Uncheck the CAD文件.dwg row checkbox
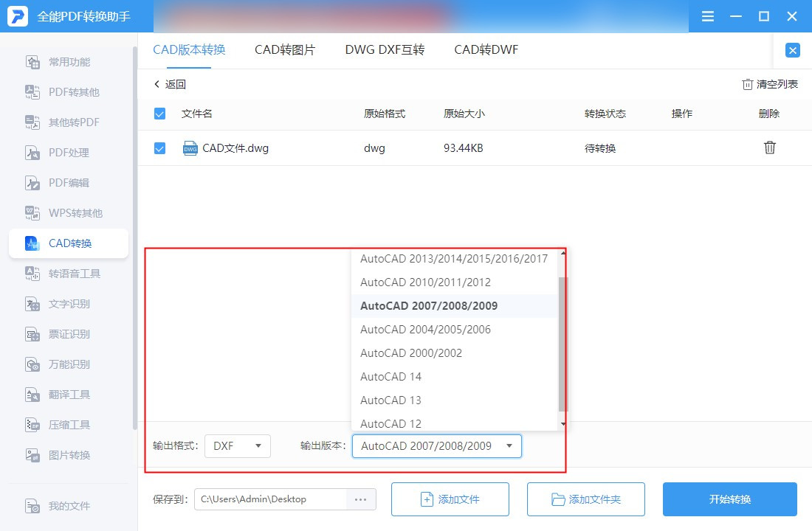This screenshot has width=812, height=531. coord(159,147)
